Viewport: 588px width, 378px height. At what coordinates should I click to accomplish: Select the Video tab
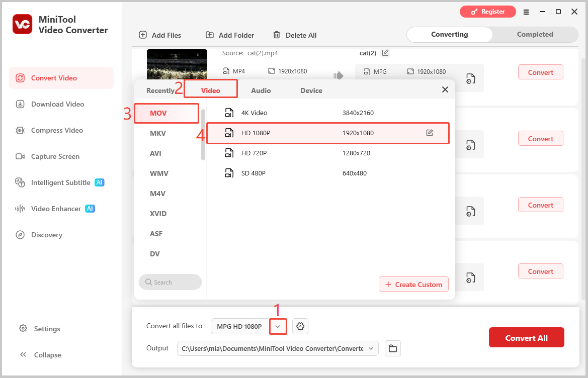(x=210, y=90)
